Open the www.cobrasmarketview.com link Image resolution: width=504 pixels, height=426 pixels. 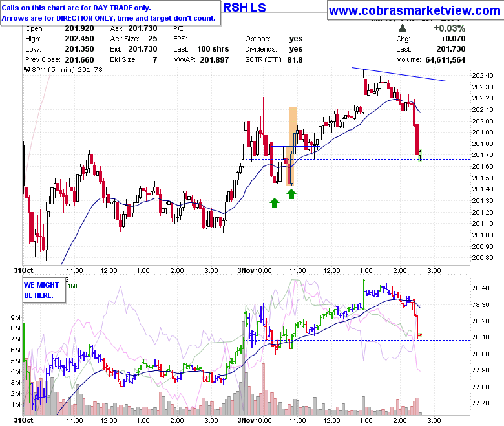point(415,10)
